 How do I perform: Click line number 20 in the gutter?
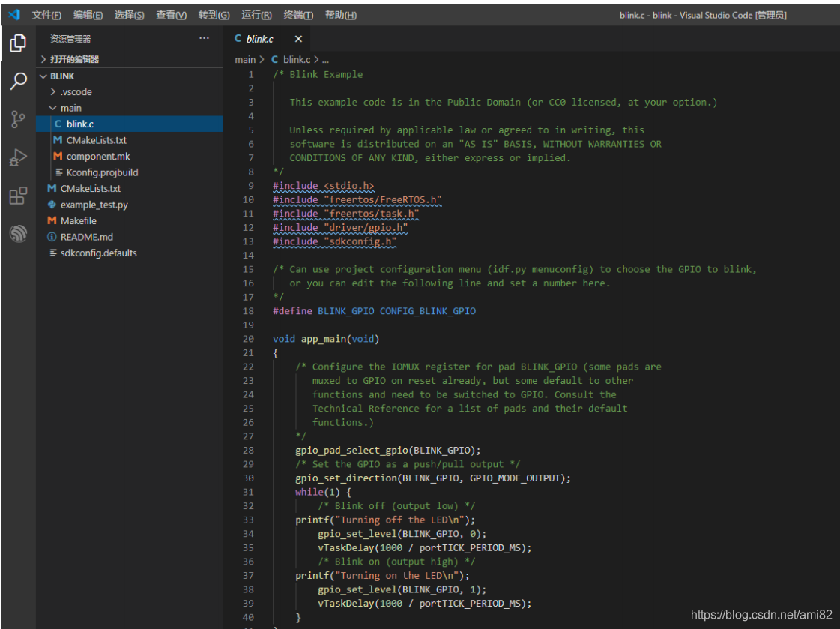pyautogui.click(x=248, y=339)
